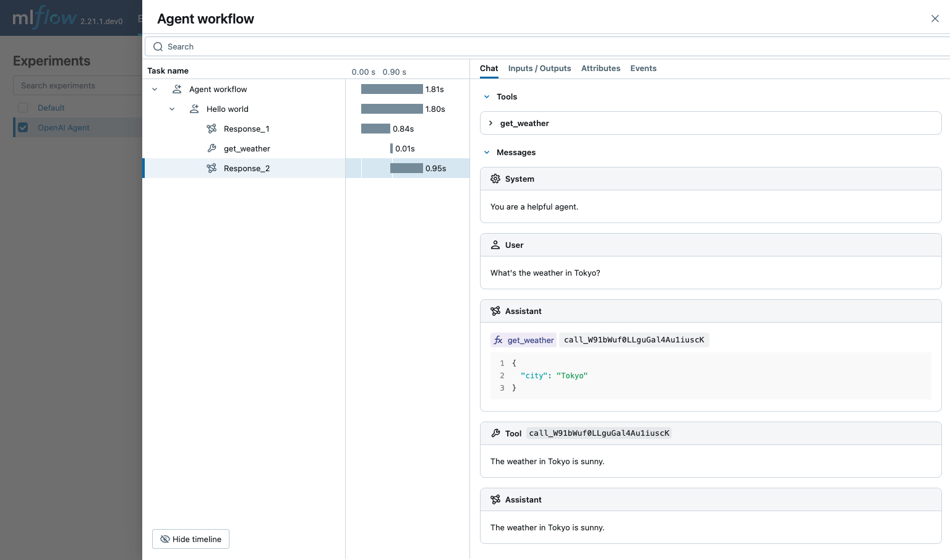Click the Search field in the trace panel
The width and height of the screenshot is (950, 560).
tap(371, 46)
